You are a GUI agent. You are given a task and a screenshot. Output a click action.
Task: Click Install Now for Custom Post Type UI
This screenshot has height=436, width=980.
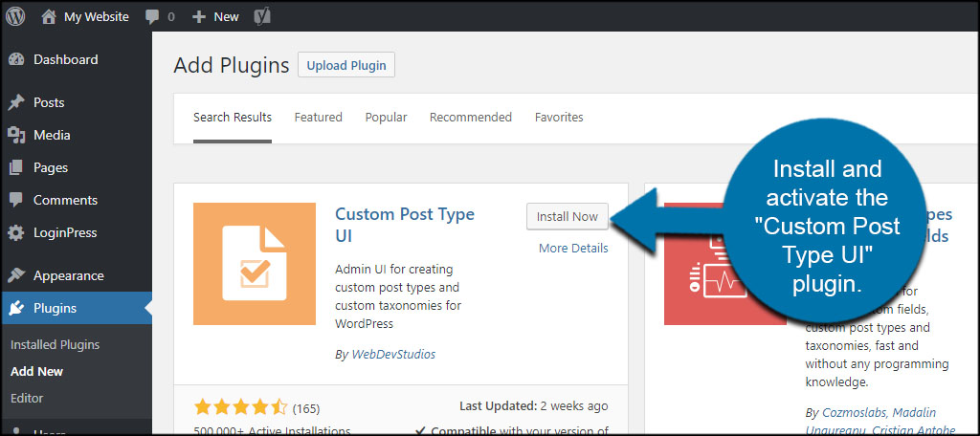coord(568,217)
